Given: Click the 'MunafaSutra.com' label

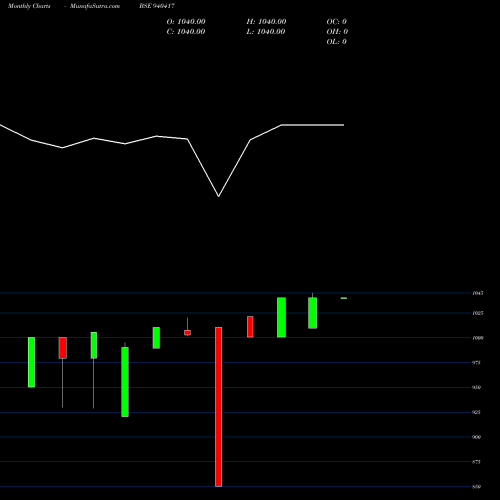Looking at the screenshot, I should [x=95, y=6].
